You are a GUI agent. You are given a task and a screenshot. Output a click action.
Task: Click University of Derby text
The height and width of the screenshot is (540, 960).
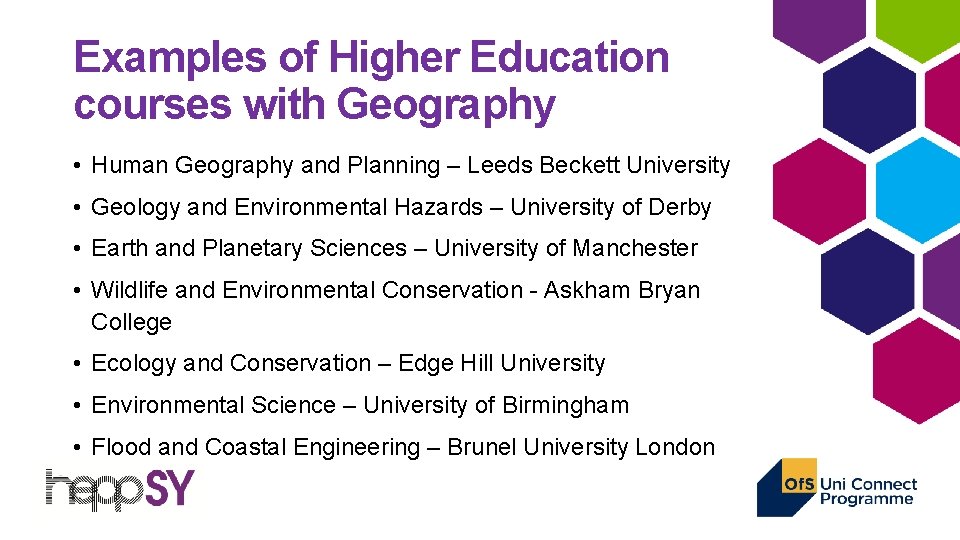611,208
